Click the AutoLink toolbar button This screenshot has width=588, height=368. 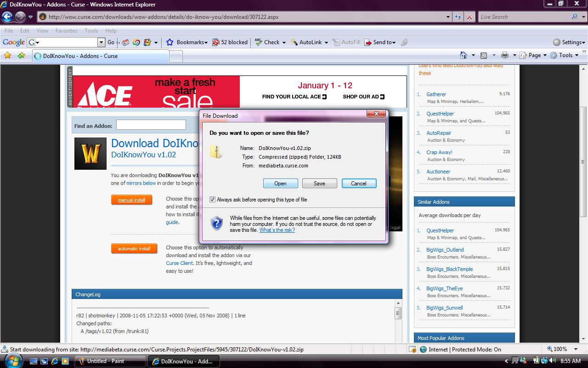coord(306,42)
